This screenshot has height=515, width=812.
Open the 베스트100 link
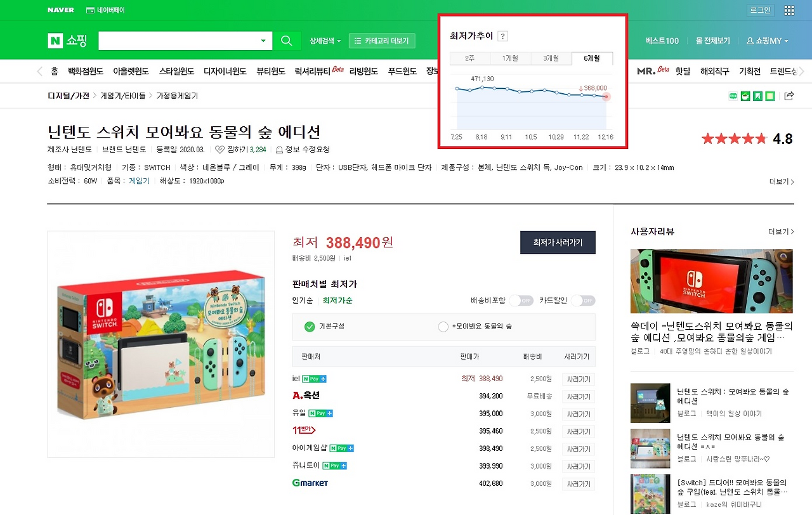click(x=662, y=41)
